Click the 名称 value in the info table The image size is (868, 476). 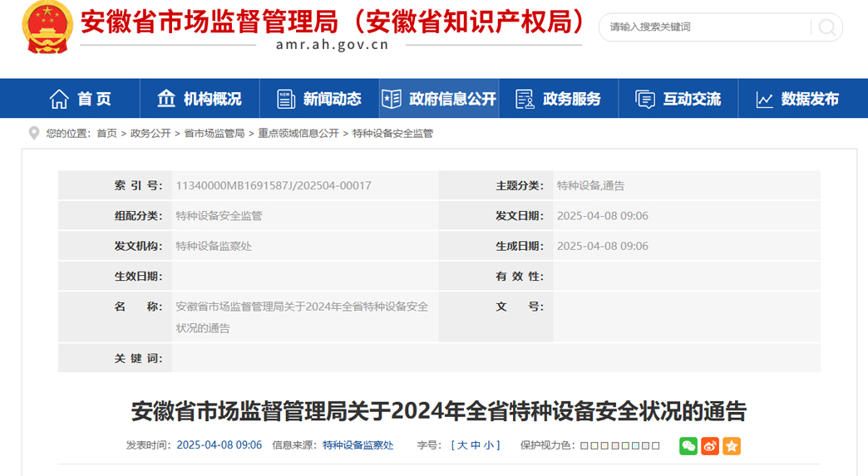[x=303, y=317]
